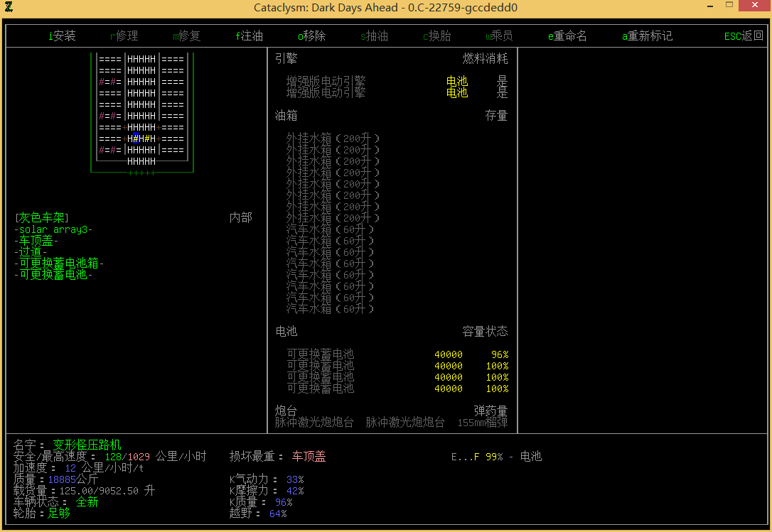Image resolution: width=772 pixels, height=532 pixels.
Task: Select the m修复 command
Action: [186, 36]
